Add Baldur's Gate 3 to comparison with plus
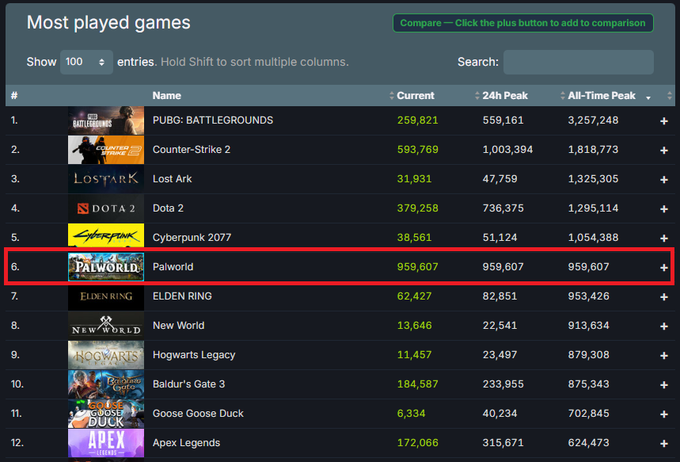 tap(664, 385)
